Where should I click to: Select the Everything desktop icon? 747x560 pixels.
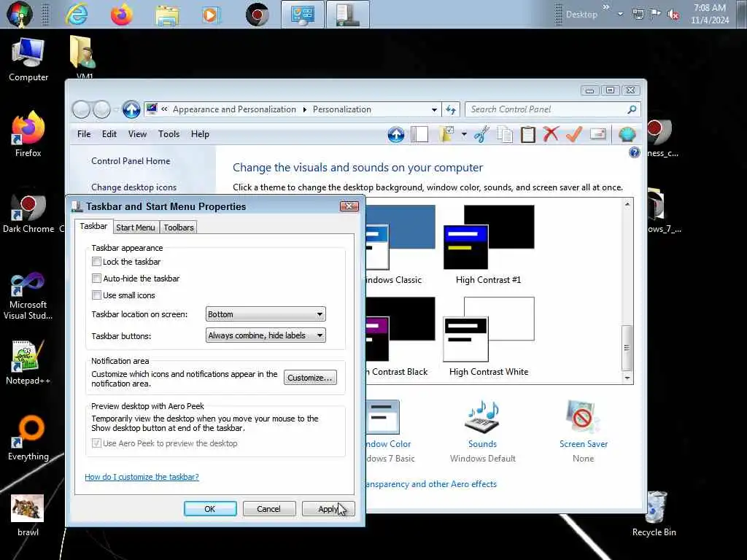tap(28, 438)
